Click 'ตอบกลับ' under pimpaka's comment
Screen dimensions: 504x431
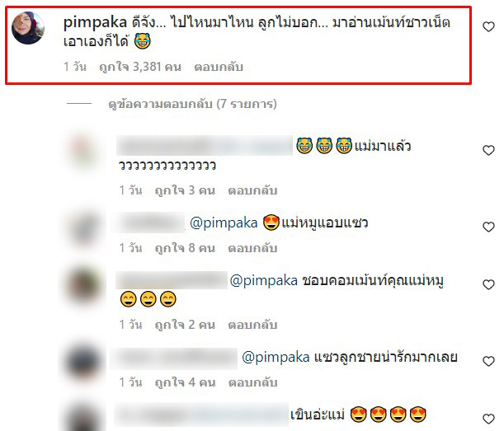[x=219, y=67]
